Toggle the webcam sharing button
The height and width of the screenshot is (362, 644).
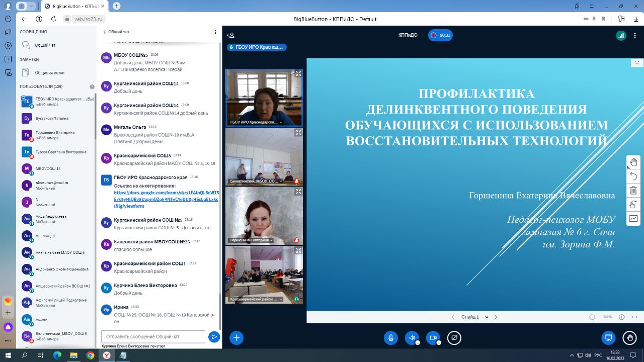[x=433, y=338]
